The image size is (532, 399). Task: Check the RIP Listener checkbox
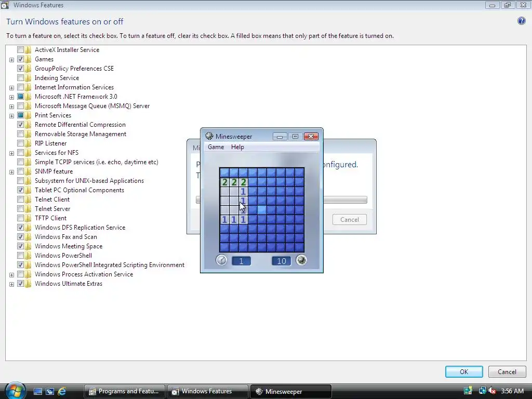(20, 143)
